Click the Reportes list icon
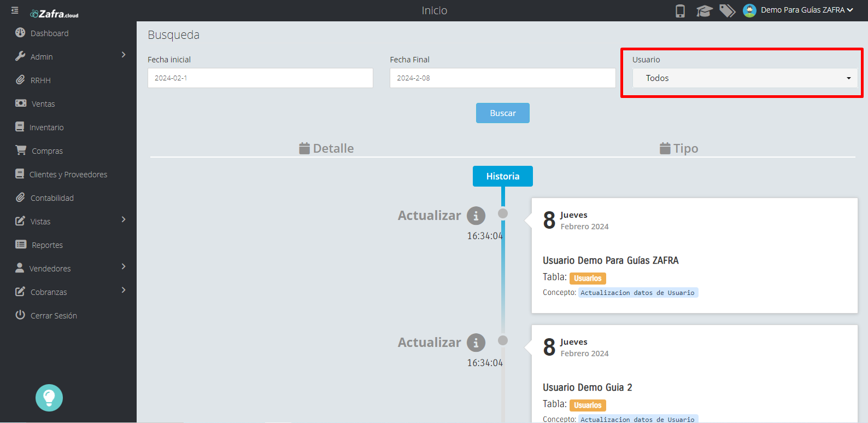Screen dimensions: 868x423 tap(21, 244)
